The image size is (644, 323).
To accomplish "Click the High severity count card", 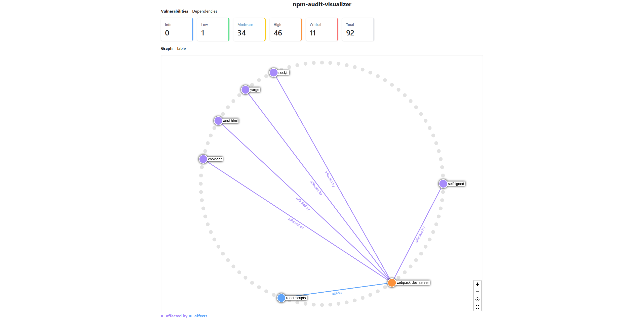I will [x=285, y=29].
